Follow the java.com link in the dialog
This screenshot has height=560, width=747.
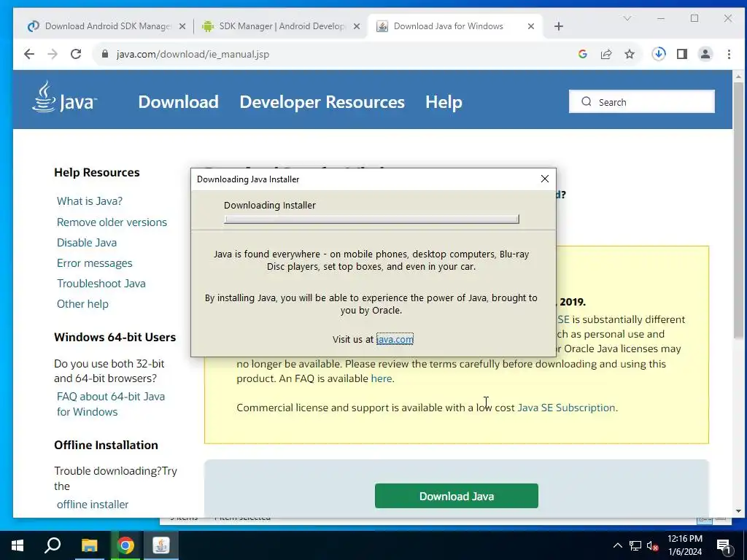395,339
